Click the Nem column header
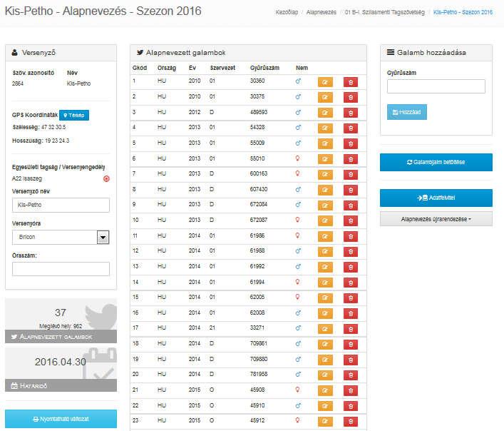This screenshot has height=431, width=504. [302, 68]
